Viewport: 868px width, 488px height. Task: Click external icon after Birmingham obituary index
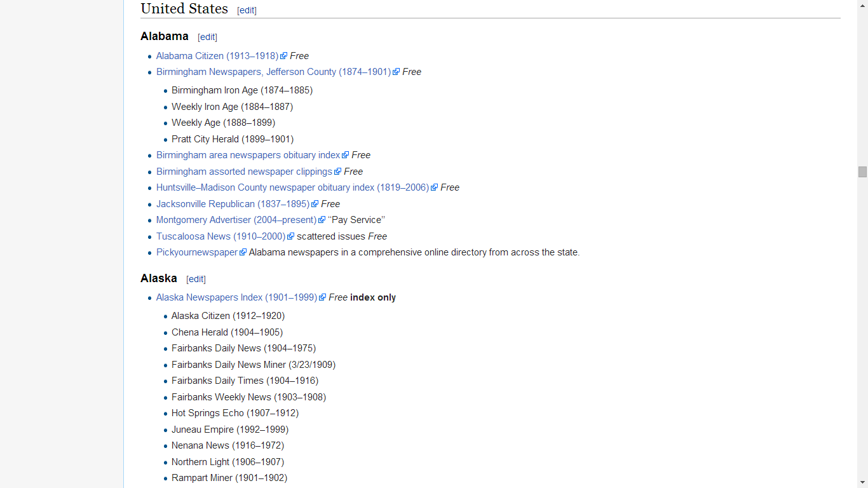click(x=346, y=155)
